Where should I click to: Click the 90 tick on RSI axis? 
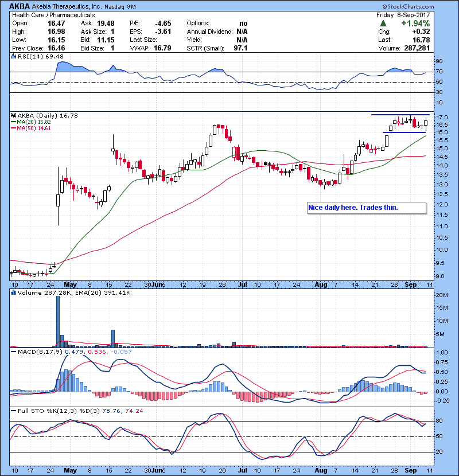(x=439, y=61)
